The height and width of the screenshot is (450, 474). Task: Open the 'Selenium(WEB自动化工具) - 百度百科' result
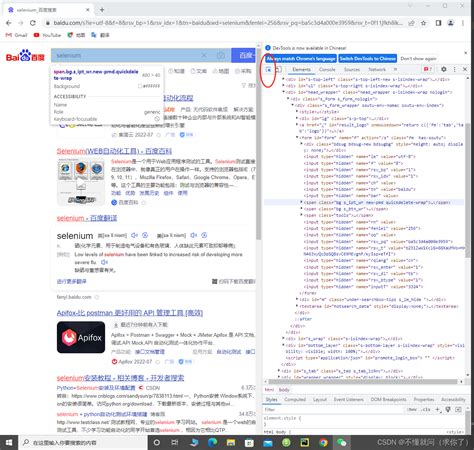pos(114,151)
